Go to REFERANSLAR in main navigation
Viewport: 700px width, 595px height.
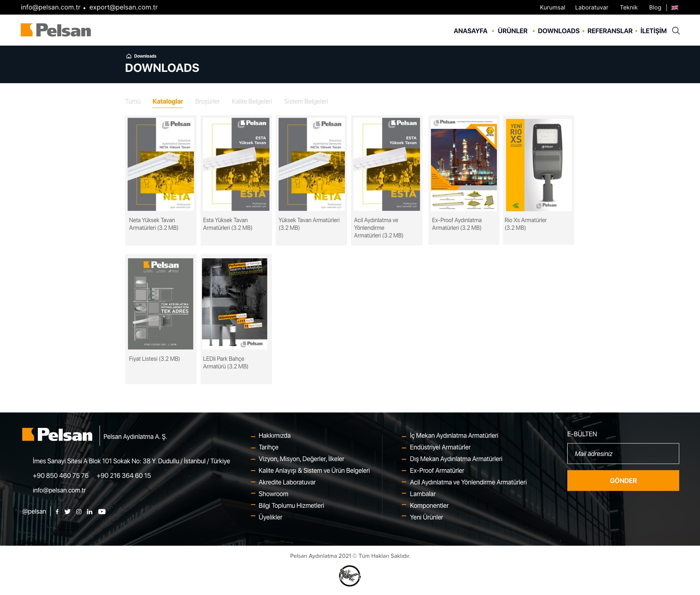coord(610,31)
